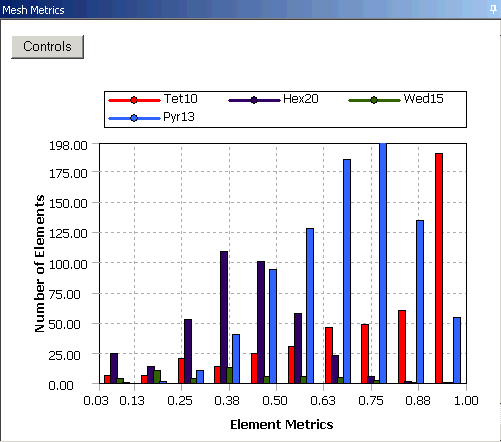Click the 125.00 y-axis label
501x442 pixels.
(x=68, y=233)
